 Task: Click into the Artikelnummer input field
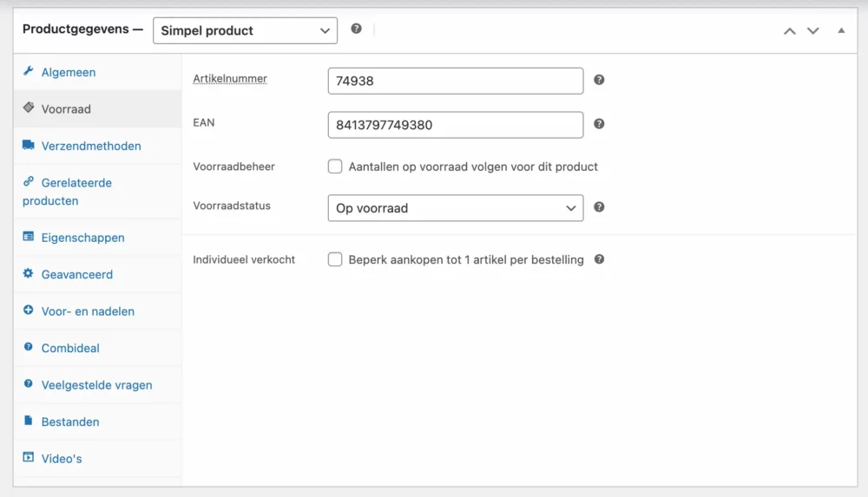pos(456,81)
